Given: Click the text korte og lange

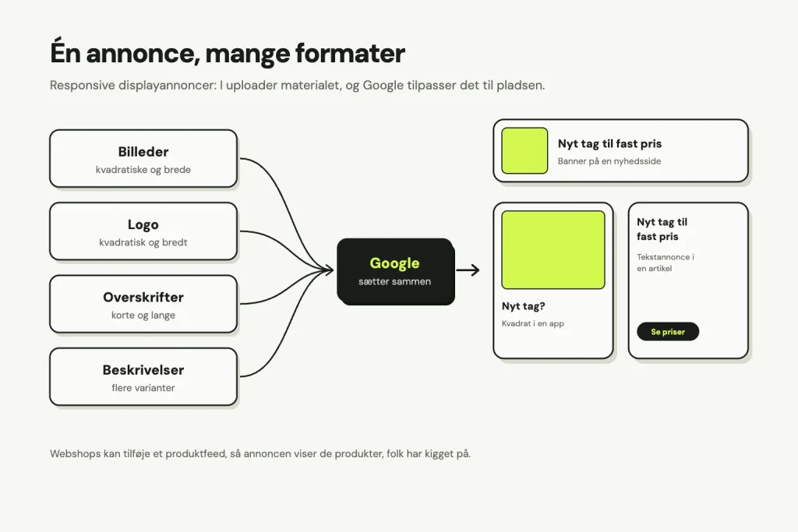Looking at the screenshot, I should pyautogui.click(x=143, y=315).
